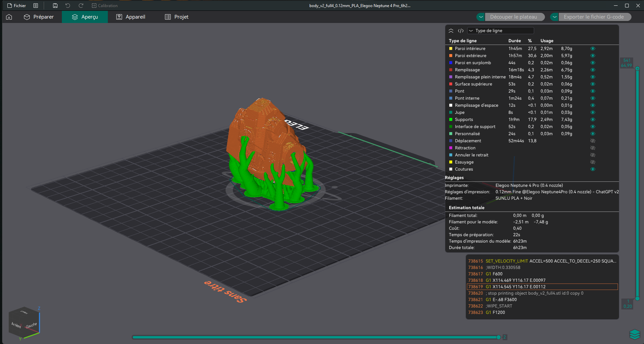644x344 pixels.
Task: Click the G-code view icon in legend
Action: [x=460, y=31]
